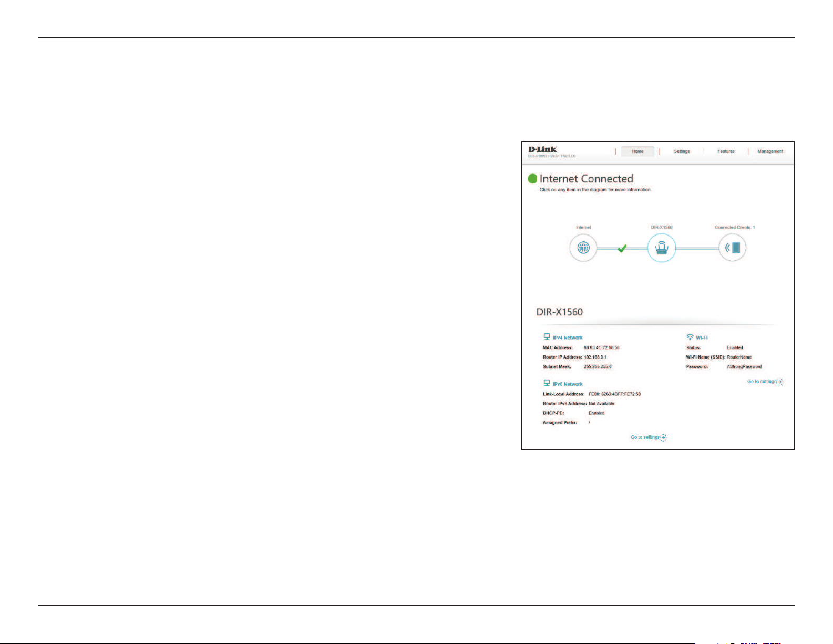The width and height of the screenshot is (833, 644).
Task: Click Link-Local Address value FE80::6263:4CFF:FE72:50
Action: click(614, 394)
